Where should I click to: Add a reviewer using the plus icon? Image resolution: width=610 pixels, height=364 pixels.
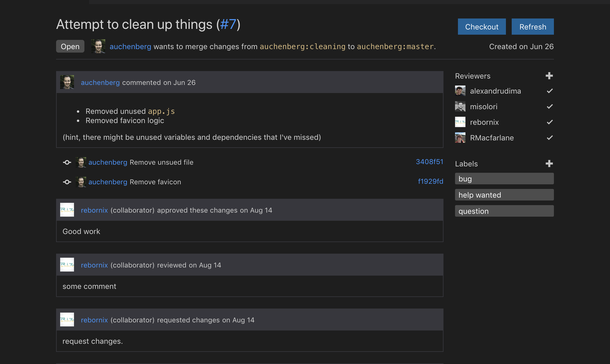coord(549,76)
